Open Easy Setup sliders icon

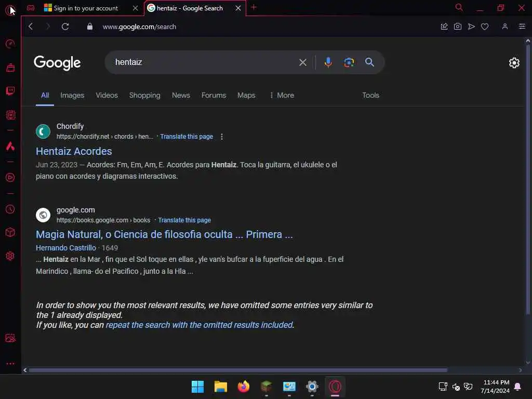click(522, 26)
